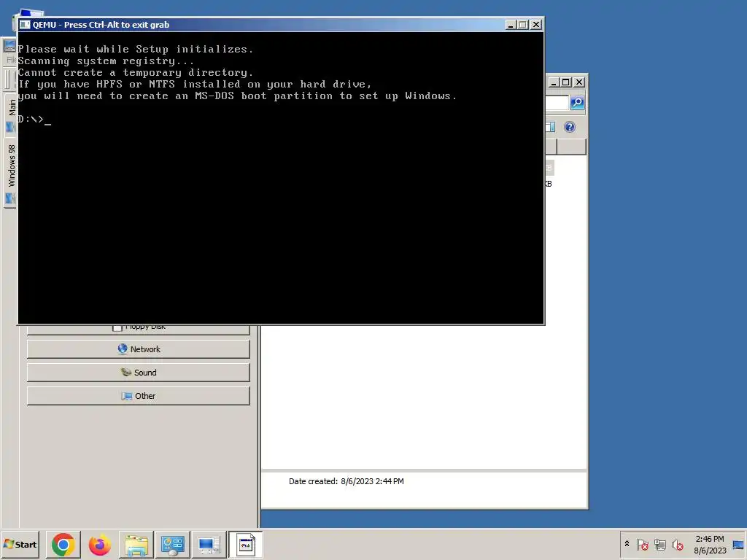Open the Sound settings button

(x=138, y=373)
